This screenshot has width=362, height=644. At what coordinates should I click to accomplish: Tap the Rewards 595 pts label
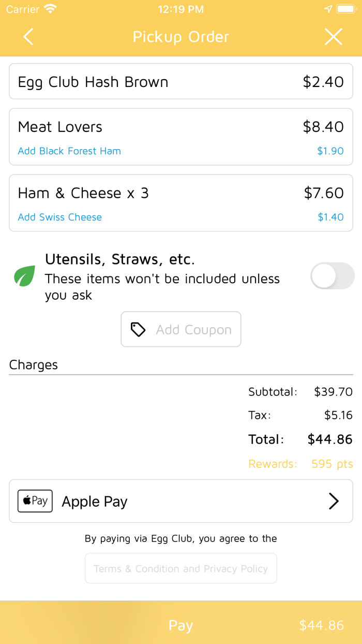tap(300, 464)
